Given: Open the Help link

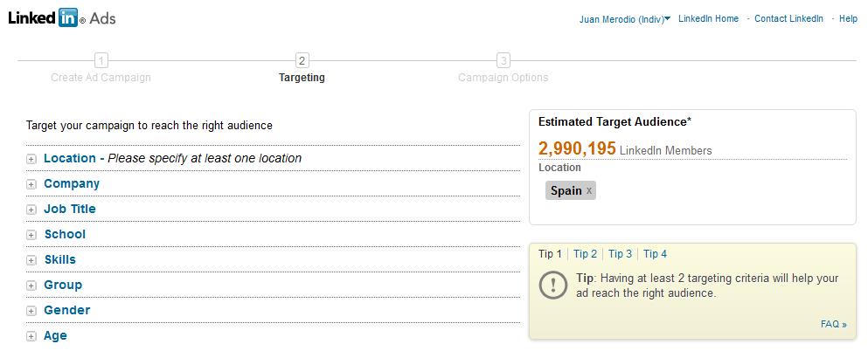Looking at the screenshot, I should point(848,19).
